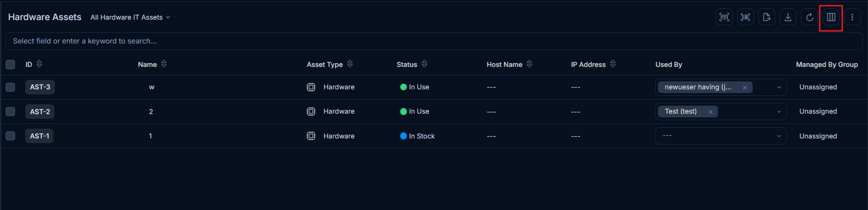Click 'In Stock' status text for AST-1
This screenshot has height=210, width=868.
pyautogui.click(x=422, y=136)
